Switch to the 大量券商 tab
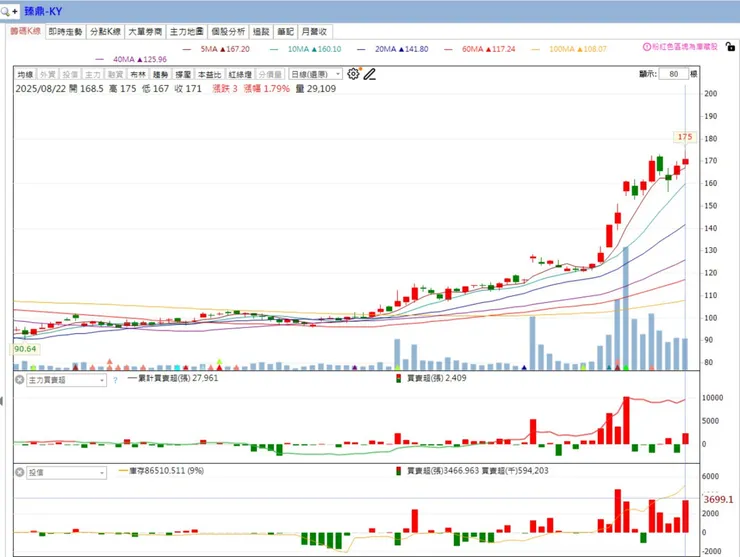Screen dimensions: 740x557 tap(145, 32)
